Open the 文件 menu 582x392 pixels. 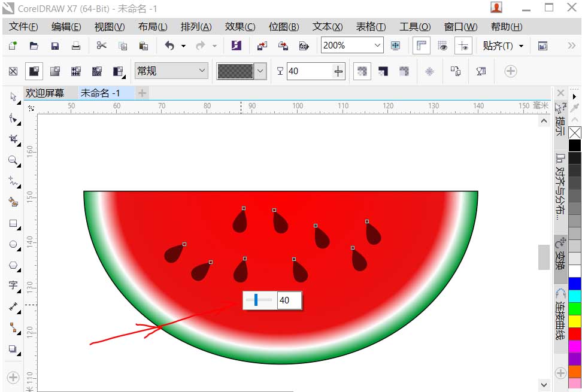click(23, 27)
